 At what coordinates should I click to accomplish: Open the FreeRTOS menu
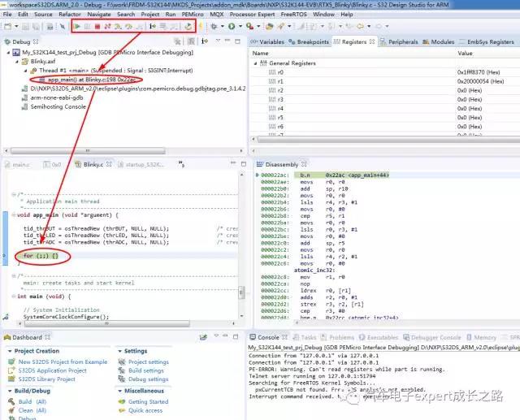point(293,15)
